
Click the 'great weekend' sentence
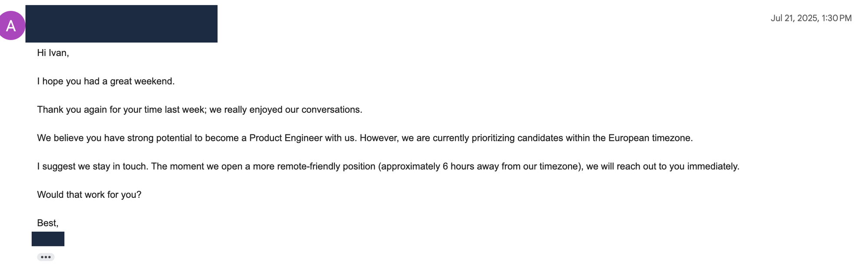pyautogui.click(x=106, y=81)
